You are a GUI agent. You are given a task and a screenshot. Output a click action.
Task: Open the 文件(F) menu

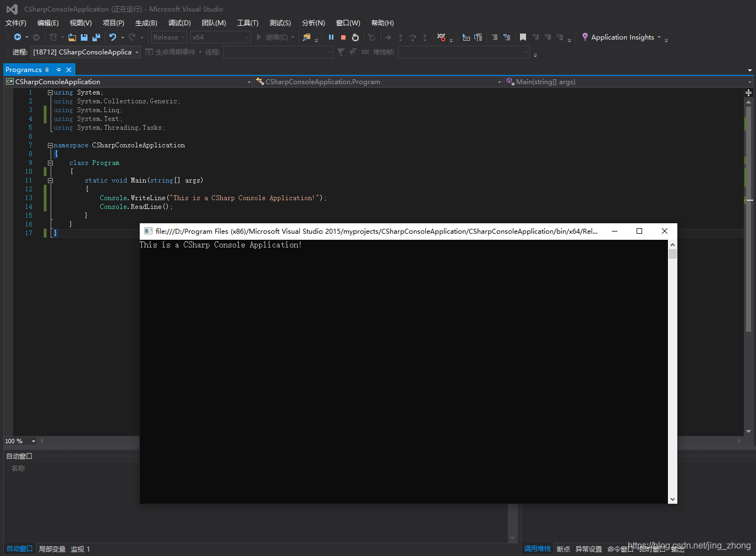[x=16, y=23]
